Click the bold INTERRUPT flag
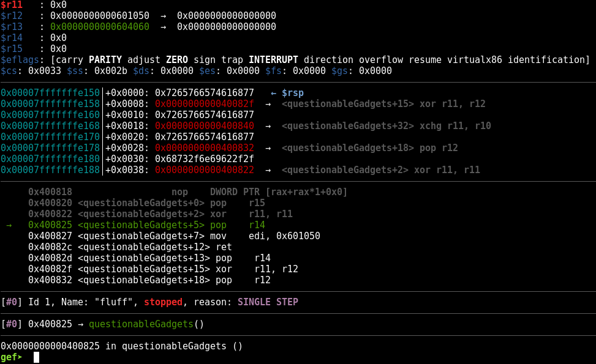Image resolution: width=596 pixels, height=364 pixels. point(273,59)
